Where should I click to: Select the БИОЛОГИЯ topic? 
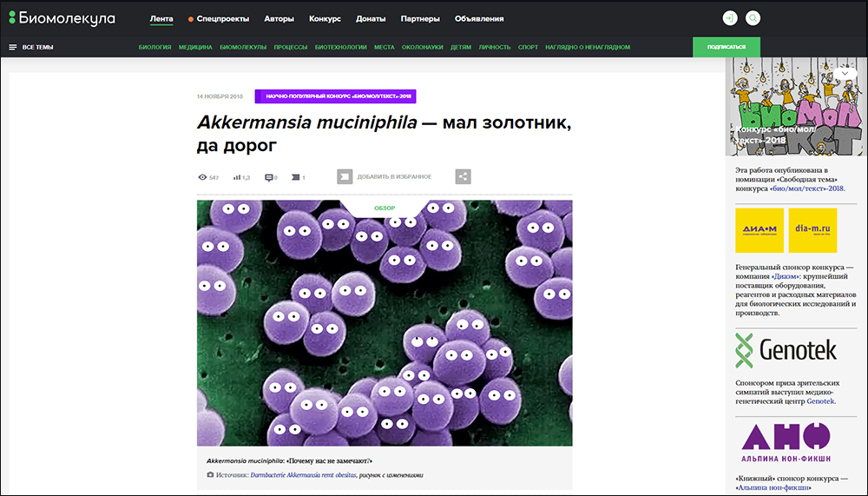pos(155,47)
